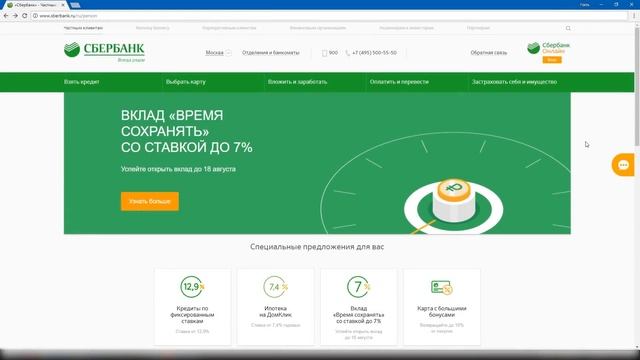Image resolution: width=640 pixels, height=360 pixels.
Task: Open the Обратная связь link
Action: (489, 53)
